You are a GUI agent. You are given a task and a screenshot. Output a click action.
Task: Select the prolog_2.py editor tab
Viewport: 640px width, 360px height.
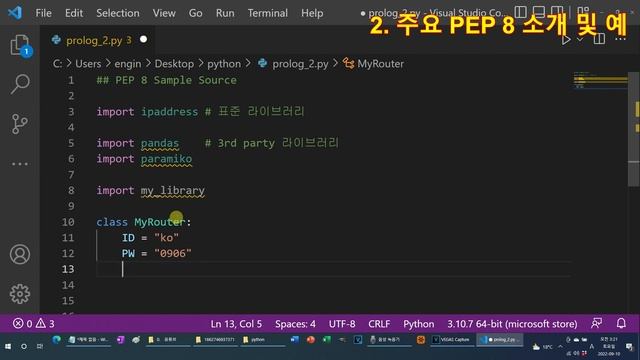[96, 40]
